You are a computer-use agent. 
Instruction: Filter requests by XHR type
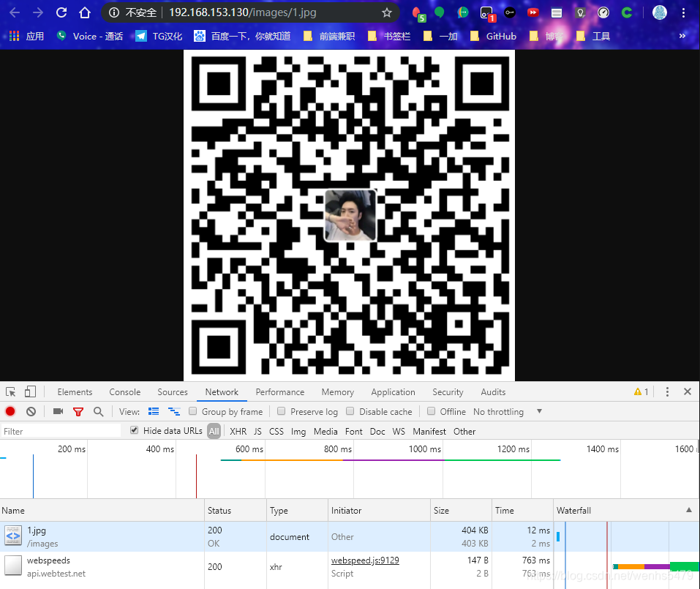(238, 431)
